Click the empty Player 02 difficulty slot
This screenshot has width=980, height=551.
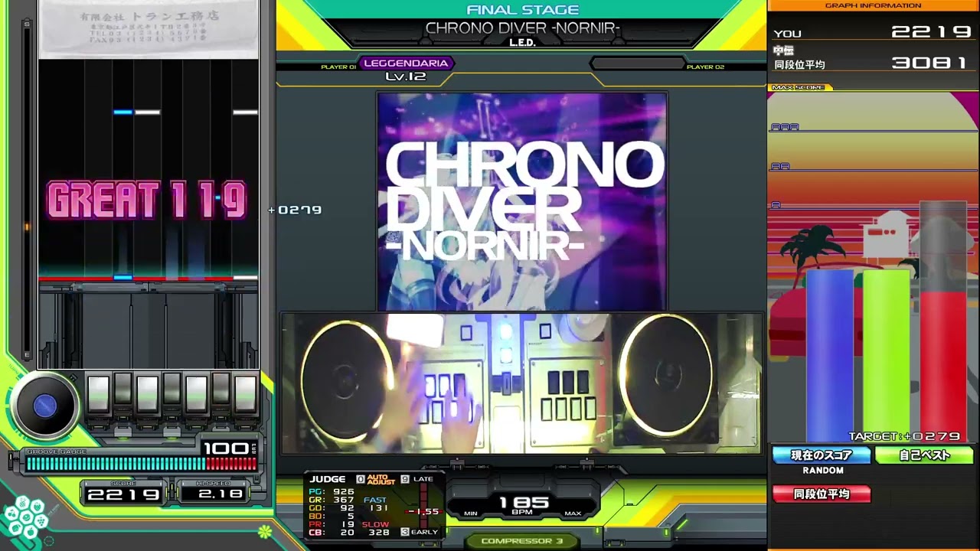coord(637,64)
